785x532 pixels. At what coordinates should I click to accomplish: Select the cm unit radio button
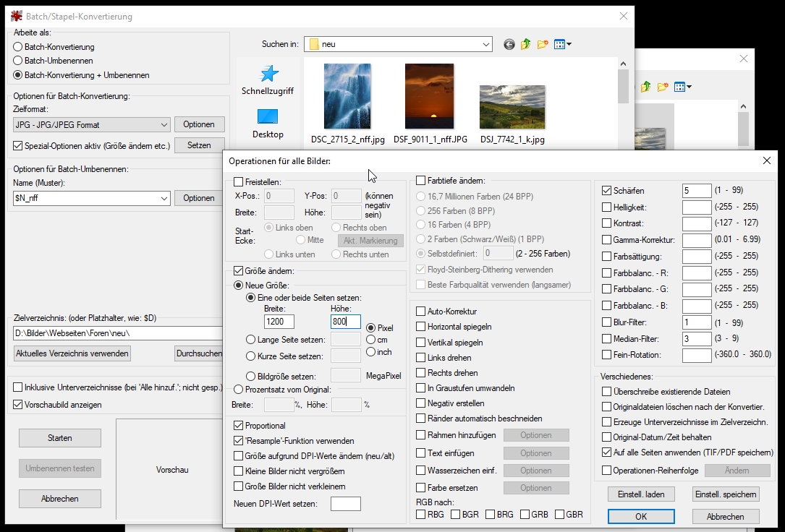coord(371,340)
